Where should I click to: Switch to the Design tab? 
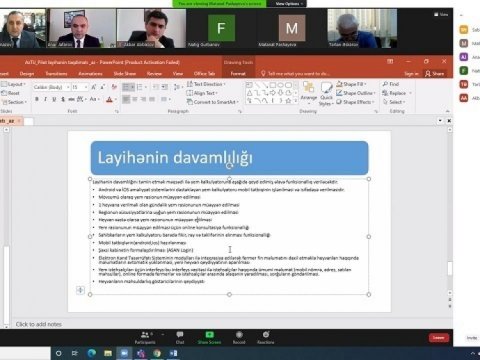click(x=27, y=73)
